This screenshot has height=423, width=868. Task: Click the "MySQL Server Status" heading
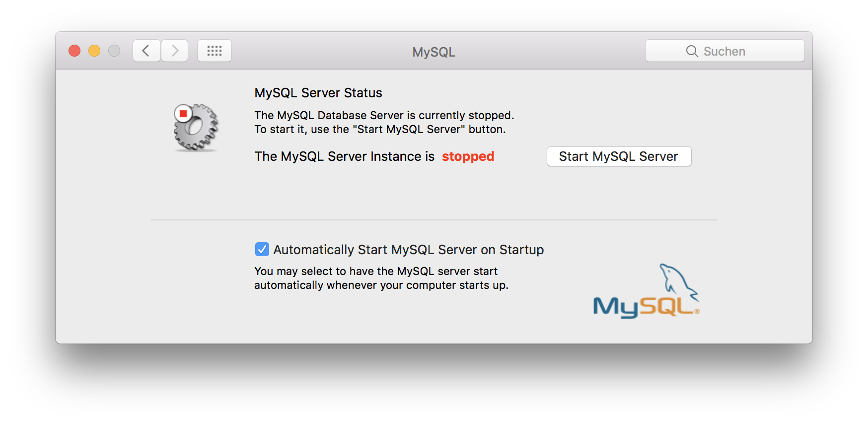click(x=318, y=93)
